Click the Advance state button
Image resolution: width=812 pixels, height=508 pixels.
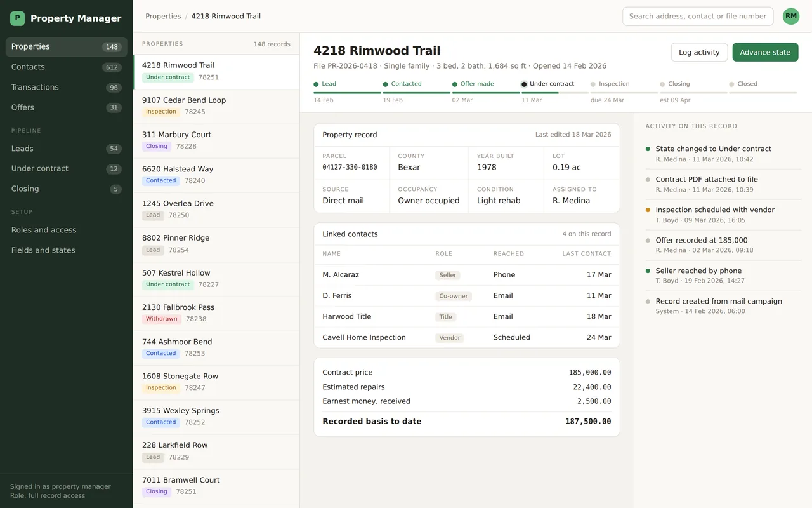coord(765,52)
